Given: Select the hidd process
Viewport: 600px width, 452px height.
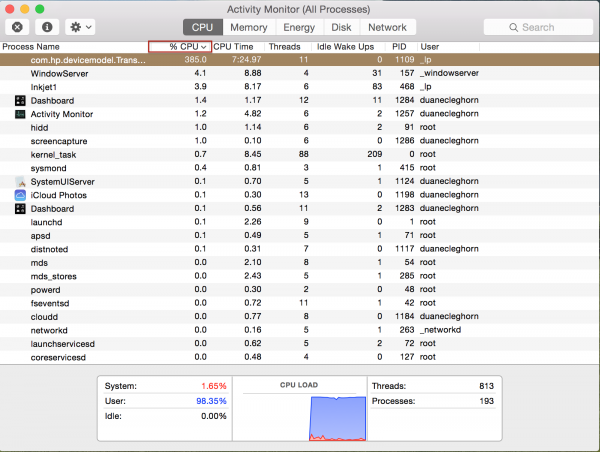Looking at the screenshot, I should pos(39,127).
